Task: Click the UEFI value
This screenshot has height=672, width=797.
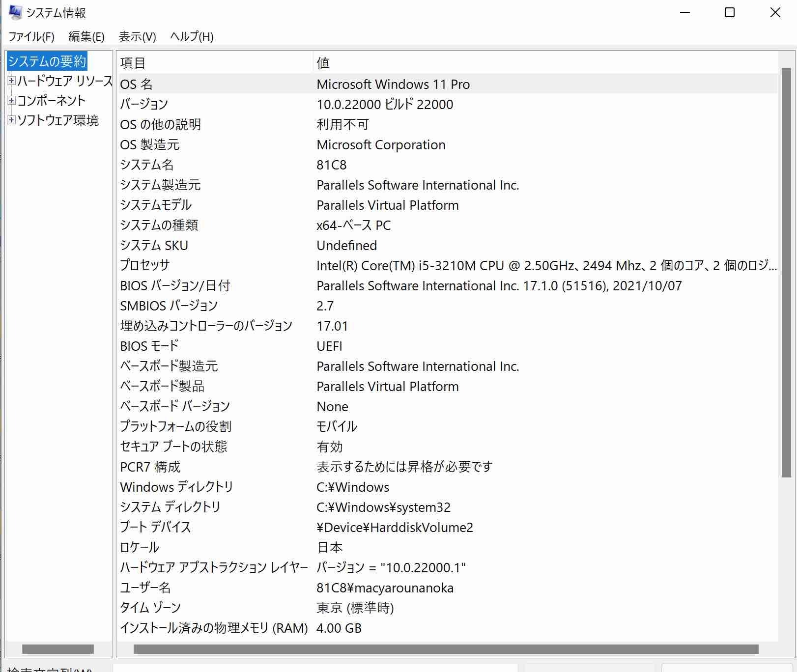Action: (329, 346)
